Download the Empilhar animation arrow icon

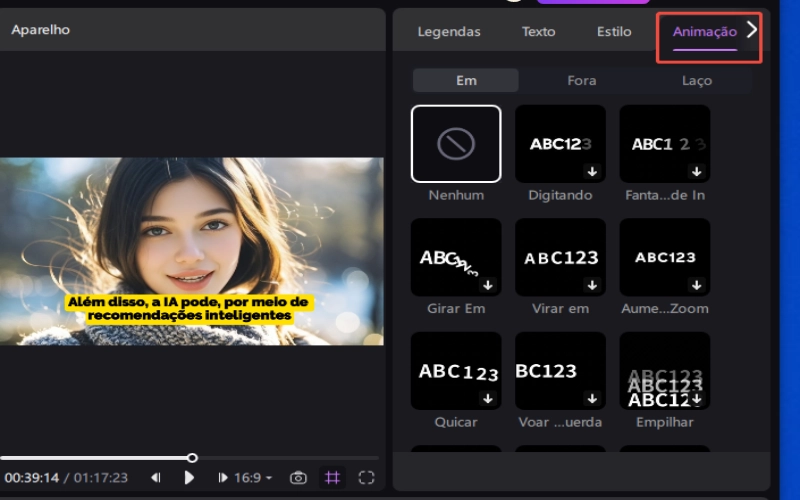click(x=696, y=398)
